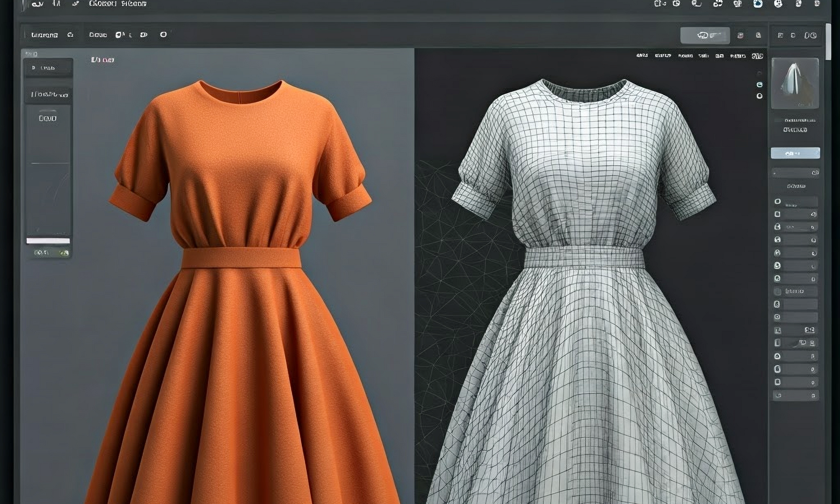The width and height of the screenshot is (840, 504).
Task: Click the document icon right of the reddish icon
Action: pos(758,35)
